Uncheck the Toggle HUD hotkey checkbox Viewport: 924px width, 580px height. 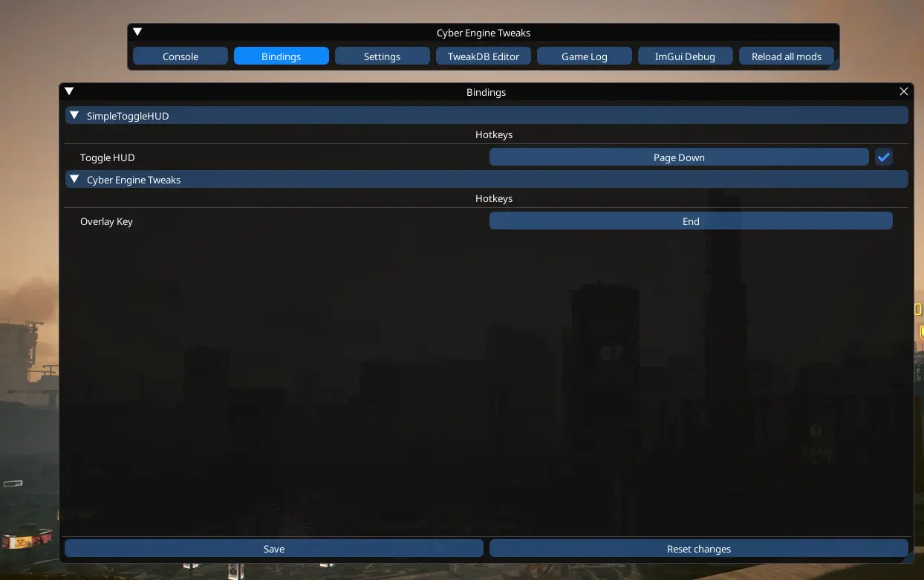(883, 157)
